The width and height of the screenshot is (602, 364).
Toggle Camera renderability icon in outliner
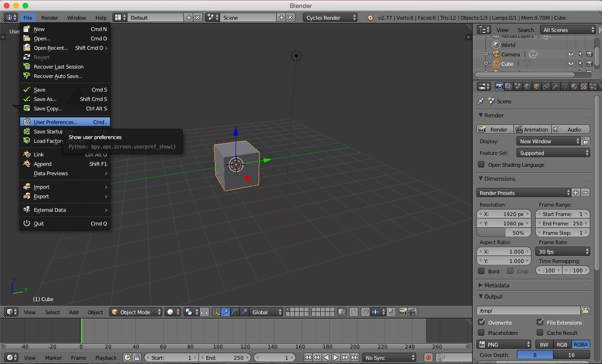pyautogui.click(x=589, y=54)
